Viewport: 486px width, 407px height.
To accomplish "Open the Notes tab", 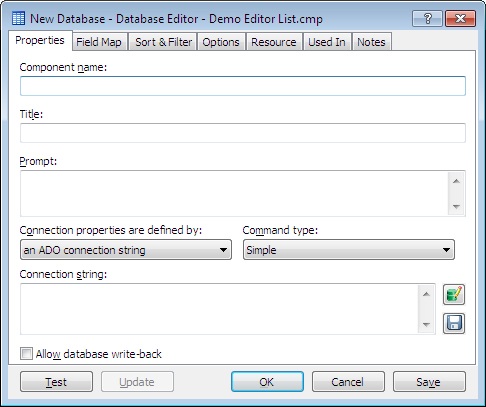I will point(371,42).
